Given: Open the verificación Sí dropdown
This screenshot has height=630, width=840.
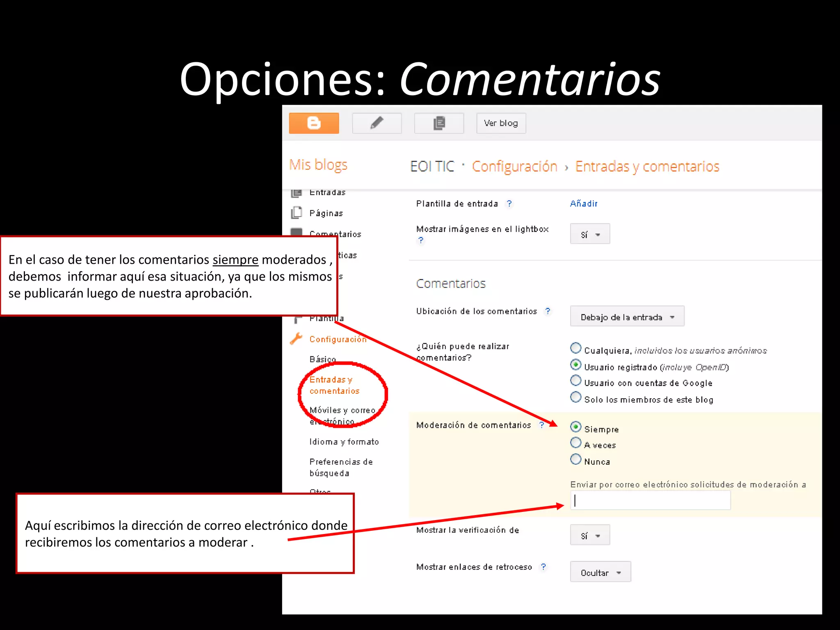Looking at the screenshot, I should 590,535.
